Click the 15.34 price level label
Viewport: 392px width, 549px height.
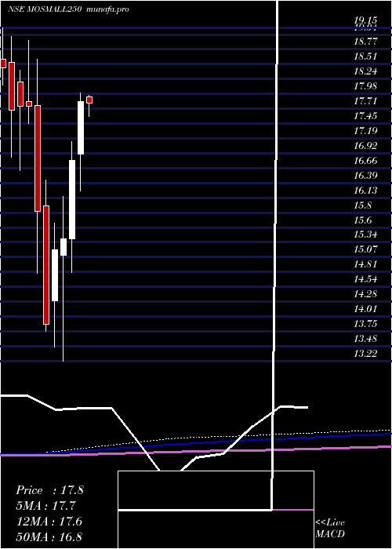pos(365,235)
